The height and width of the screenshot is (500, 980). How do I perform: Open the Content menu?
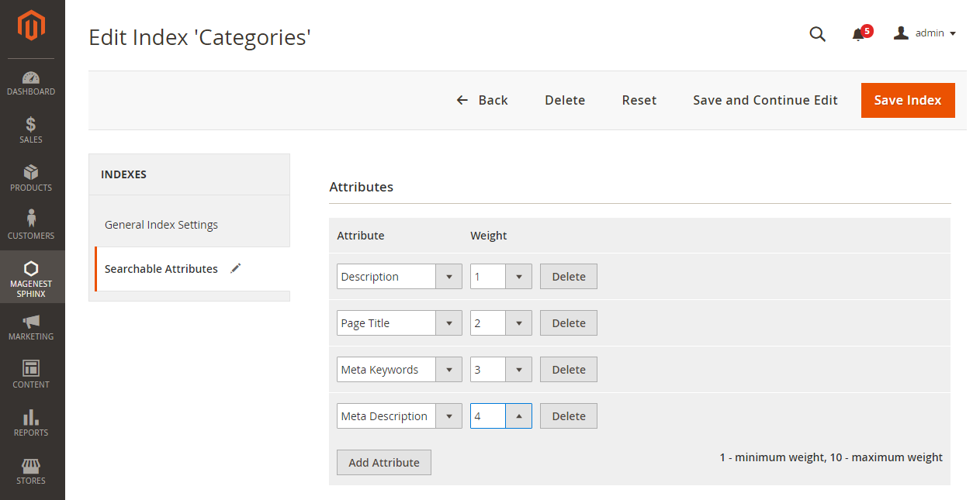pyautogui.click(x=31, y=374)
